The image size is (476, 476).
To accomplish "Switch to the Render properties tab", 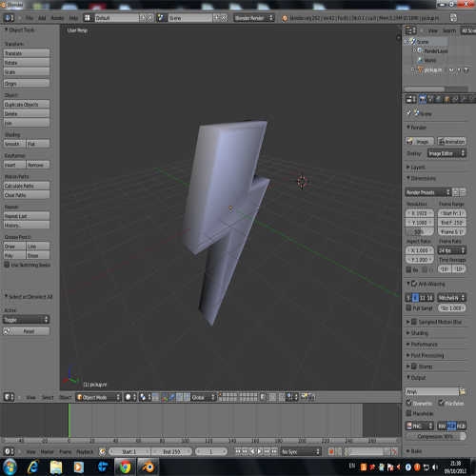I will pos(423,99).
